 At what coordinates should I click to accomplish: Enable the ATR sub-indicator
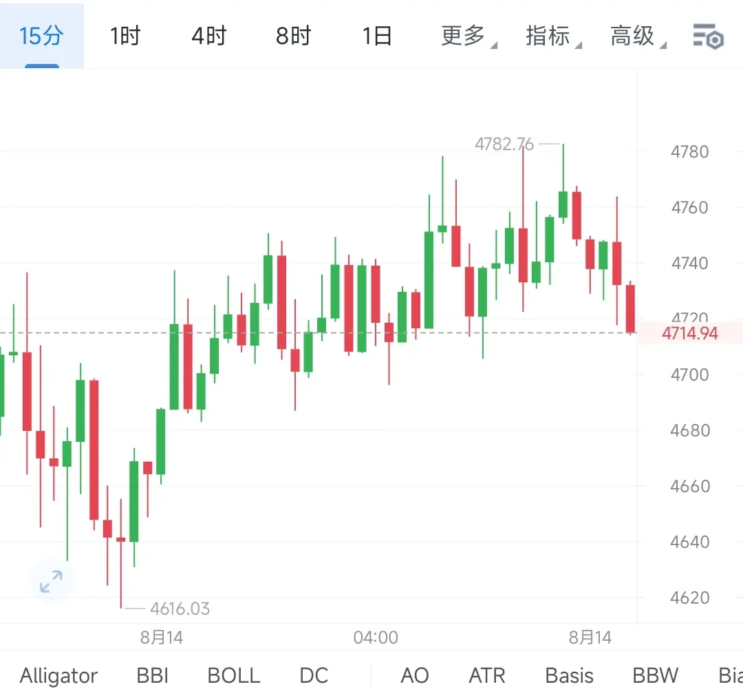(487, 675)
